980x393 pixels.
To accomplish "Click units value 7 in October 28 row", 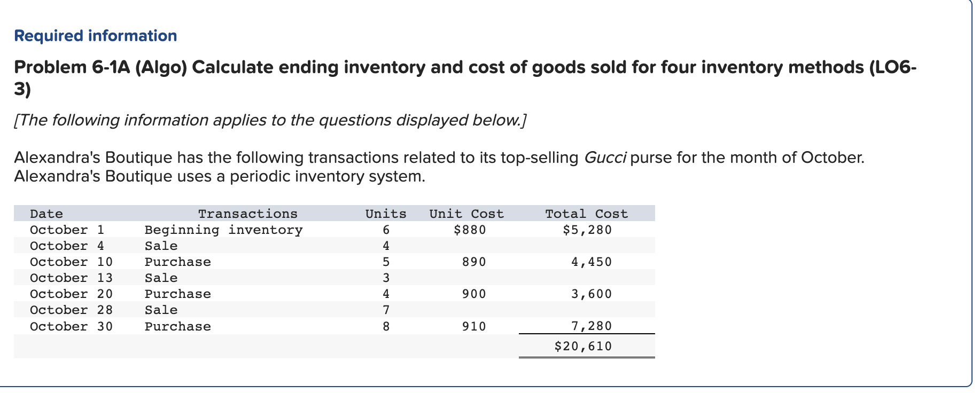I will [x=386, y=310].
